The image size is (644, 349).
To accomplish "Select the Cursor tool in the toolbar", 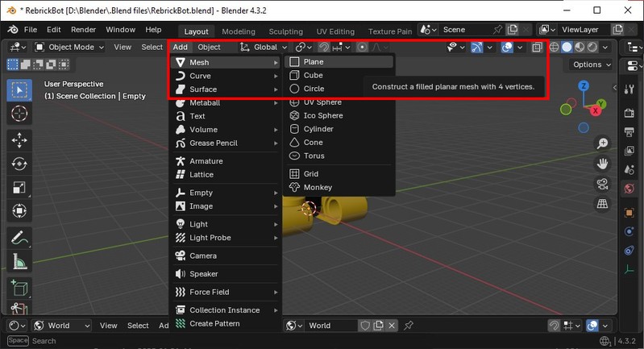I will (19, 114).
